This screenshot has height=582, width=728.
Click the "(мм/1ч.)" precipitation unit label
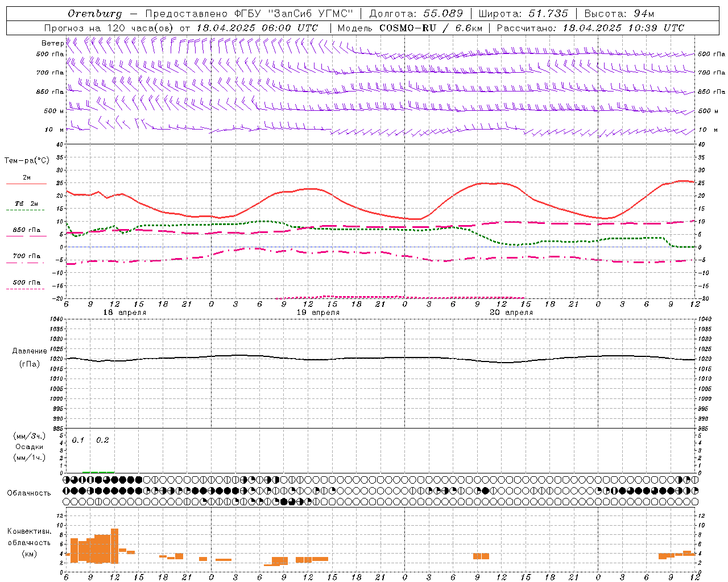coord(30,458)
